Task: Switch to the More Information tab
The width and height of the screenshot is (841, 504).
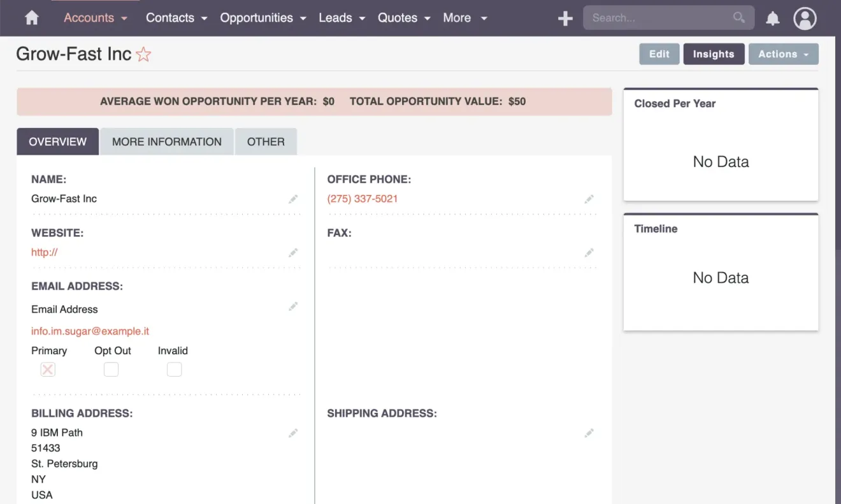Action: 166,141
